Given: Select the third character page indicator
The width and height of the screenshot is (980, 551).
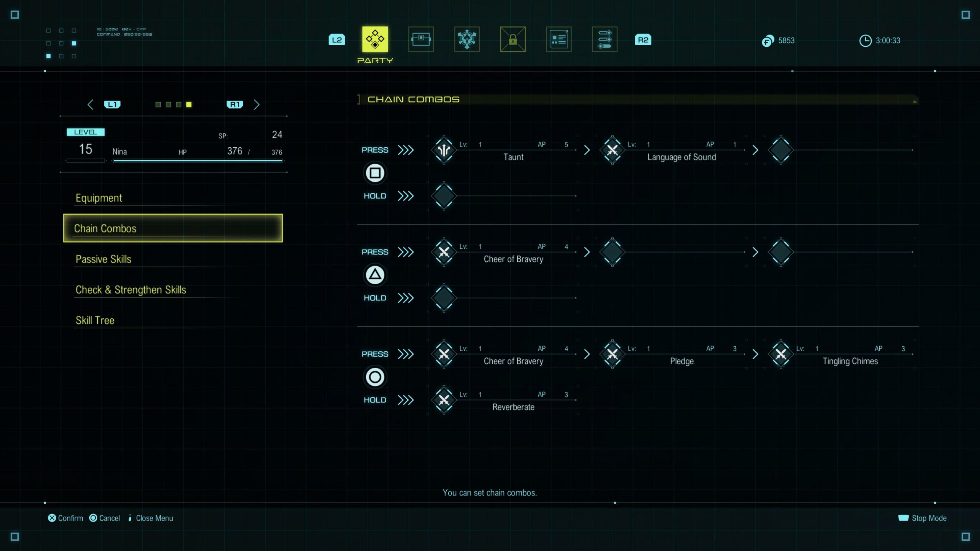Looking at the screenshot, I should [x=178, y=104].
